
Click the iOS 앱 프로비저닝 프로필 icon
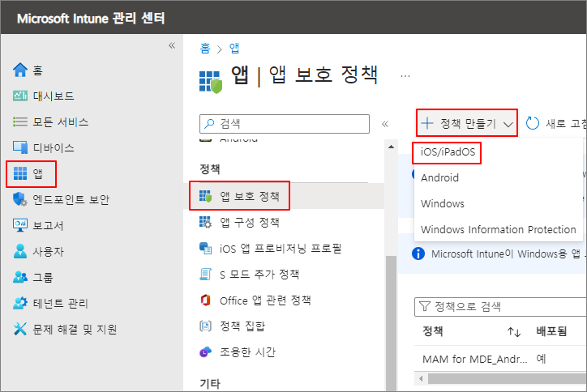(205, 248)
